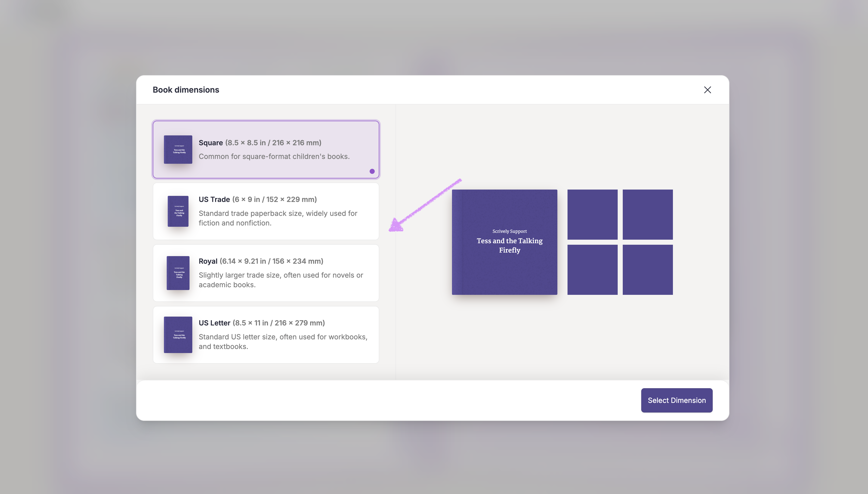This screenshot has width=868, height=494.
Task: Close the Book dimensions dialog
Action: [x=707, y=90]
